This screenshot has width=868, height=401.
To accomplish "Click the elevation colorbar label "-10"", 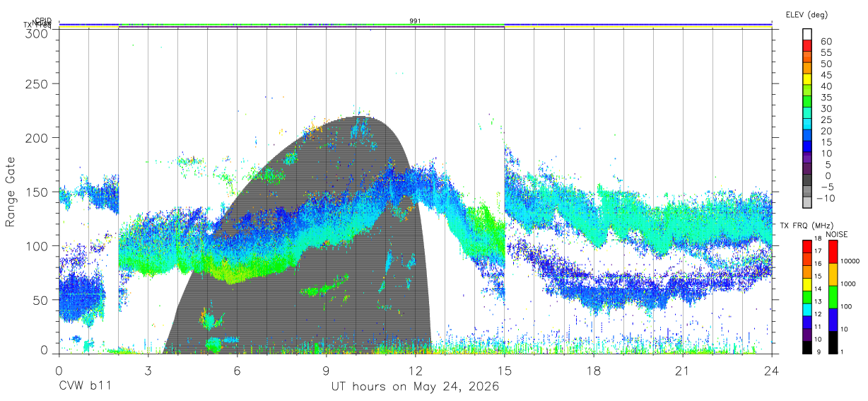I will 826,198.
